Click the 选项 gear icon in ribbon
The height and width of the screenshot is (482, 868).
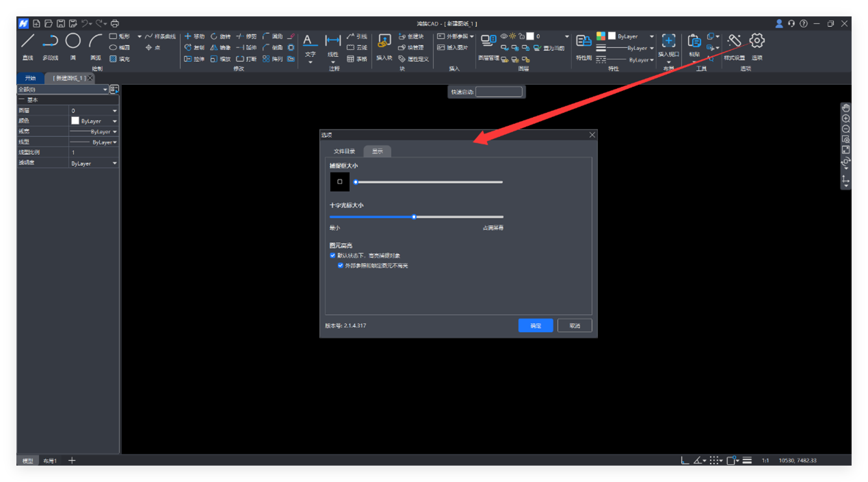coord(757,42)
